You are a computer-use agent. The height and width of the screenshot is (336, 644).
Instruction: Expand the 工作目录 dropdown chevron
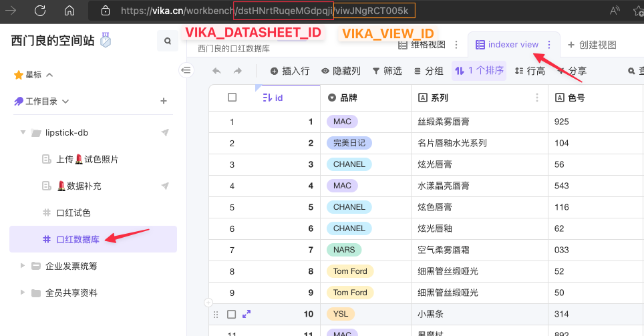pyautogui.click(x=65, y=102)
